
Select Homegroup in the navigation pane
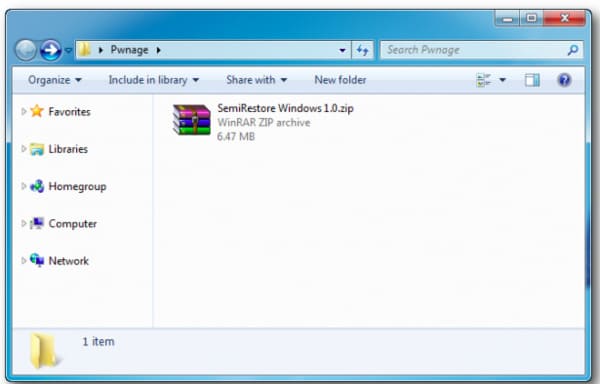coord(77,186)
